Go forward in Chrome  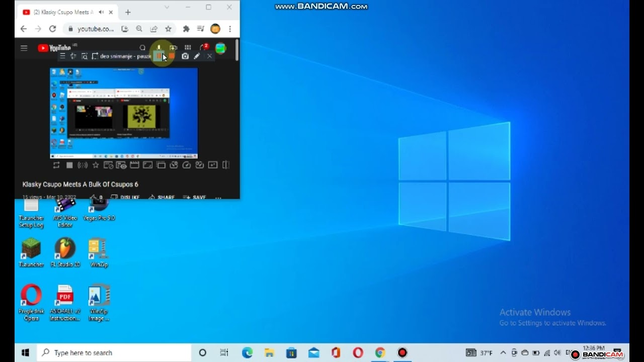coord(38,29)
